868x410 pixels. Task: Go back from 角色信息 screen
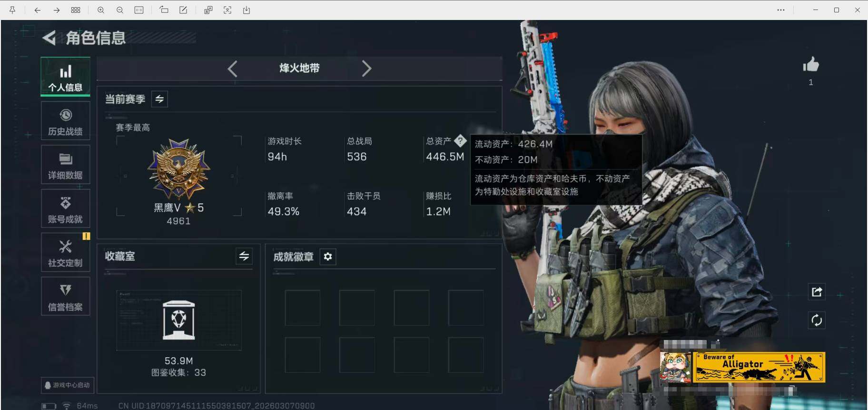click(49, 38)
